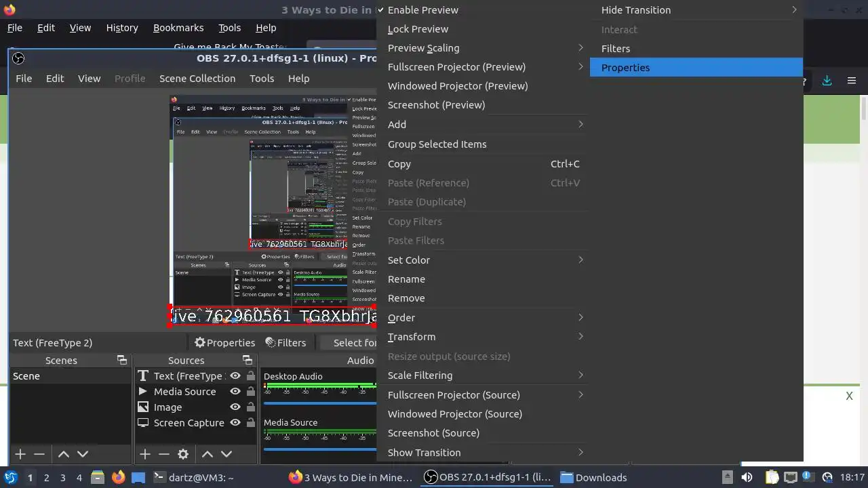
Task: Open Firefox hamburger application menu
Action: point(852,81)
